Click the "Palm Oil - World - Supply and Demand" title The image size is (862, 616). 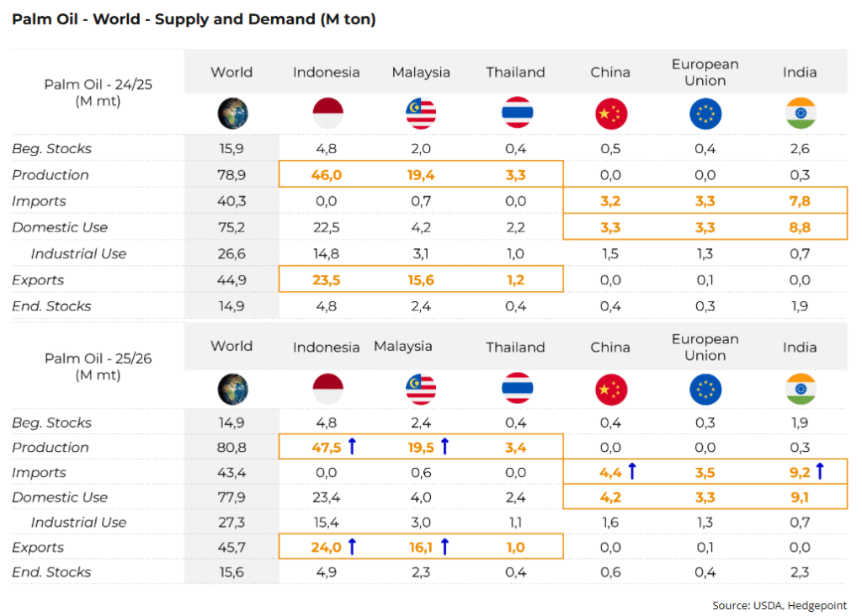[194, 19]
